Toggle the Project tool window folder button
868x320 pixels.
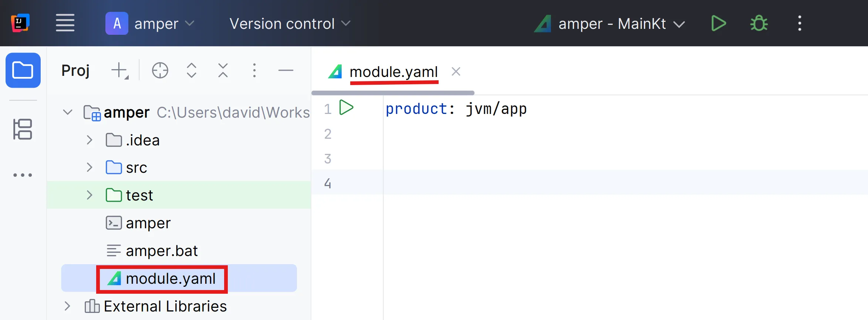23,70
